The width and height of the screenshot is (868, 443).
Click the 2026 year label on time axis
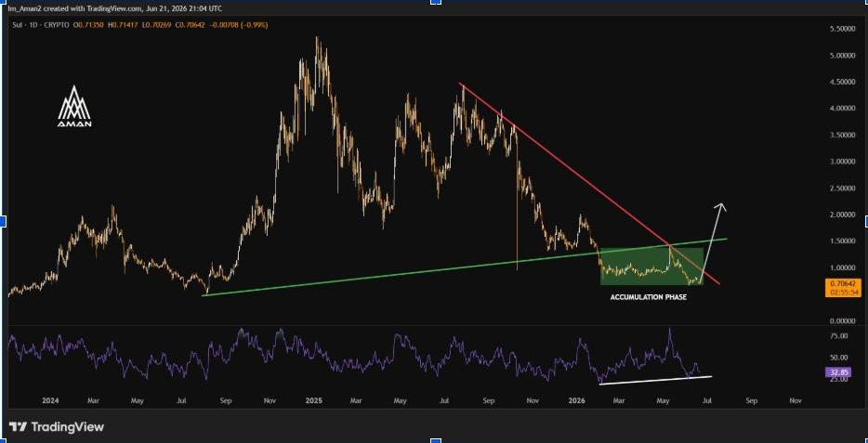pos(577,400)
